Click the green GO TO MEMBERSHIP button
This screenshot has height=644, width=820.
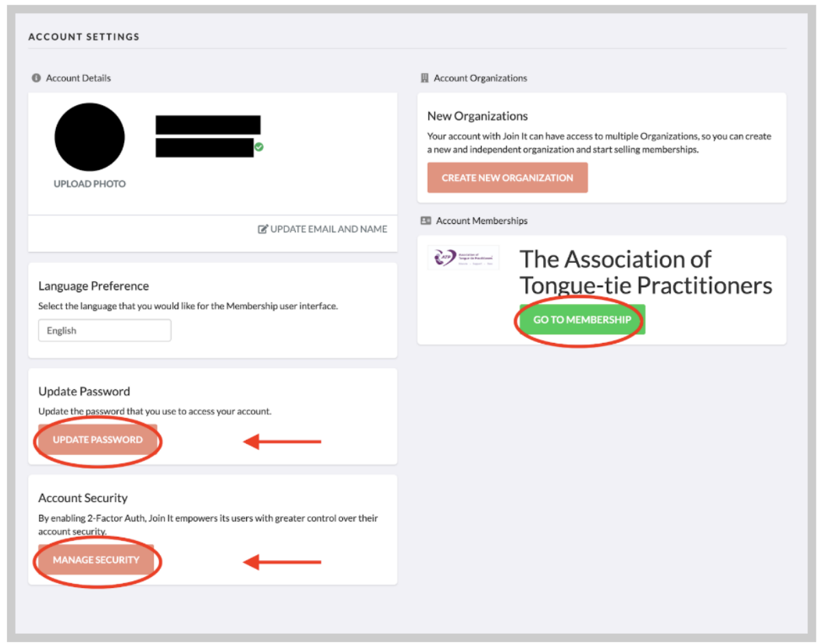pos(582,320)
